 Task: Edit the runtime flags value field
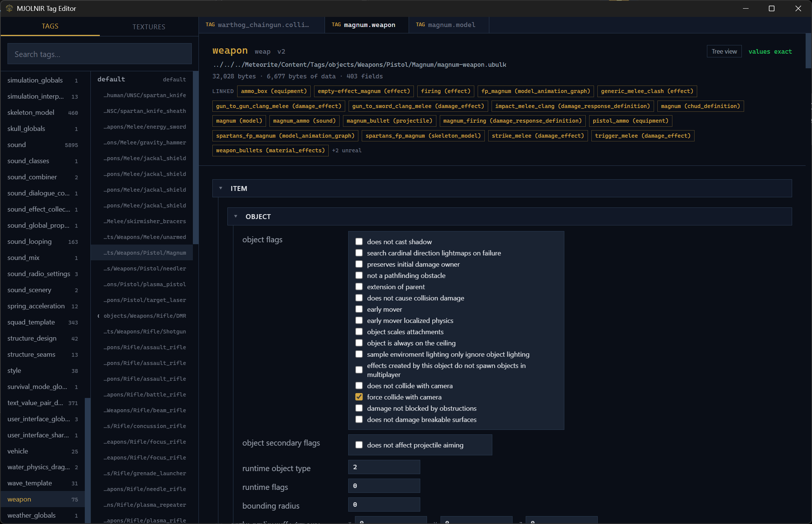384,486
